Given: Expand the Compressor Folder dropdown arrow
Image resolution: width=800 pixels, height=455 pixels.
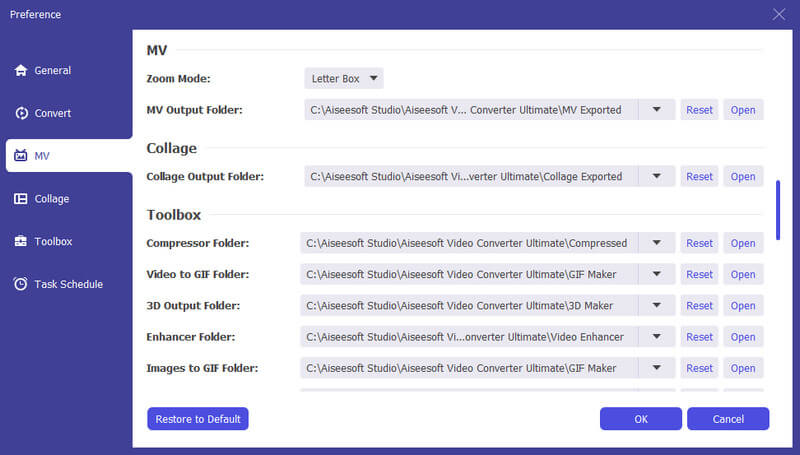Looking at the screenshot, I should [x=657, y=243].
